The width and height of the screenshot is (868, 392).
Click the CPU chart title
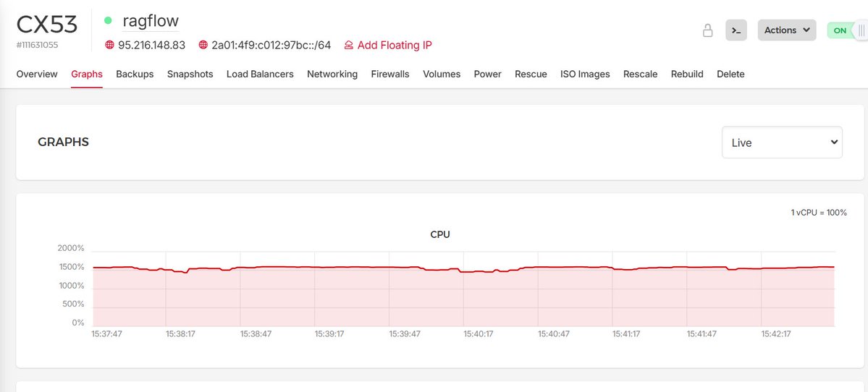[x=440, y=234]
